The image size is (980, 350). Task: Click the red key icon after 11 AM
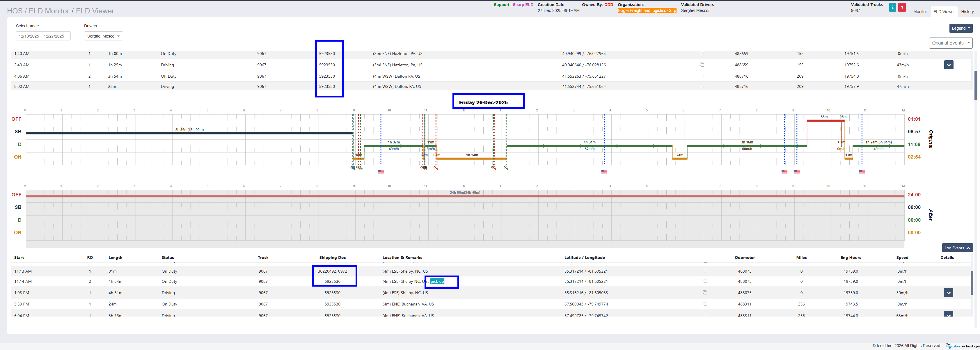click(436, 168)
